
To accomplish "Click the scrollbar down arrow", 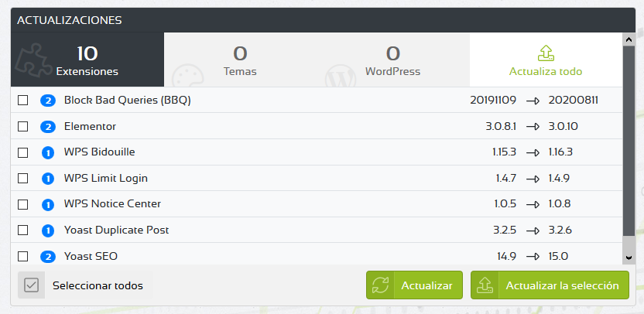I will click(x=629, y=258).
